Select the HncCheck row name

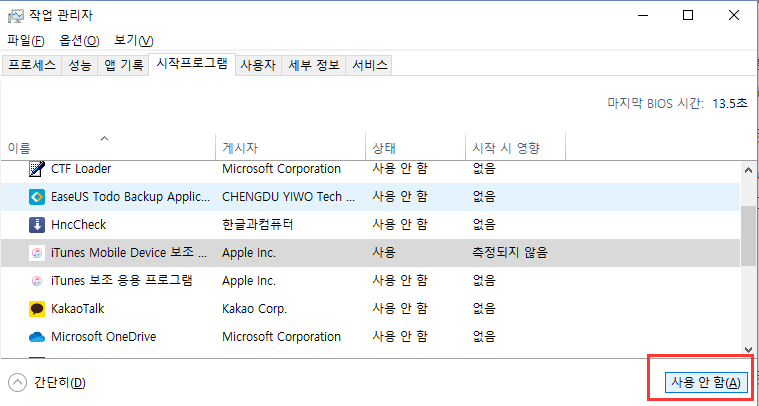(x=78, y=225)
